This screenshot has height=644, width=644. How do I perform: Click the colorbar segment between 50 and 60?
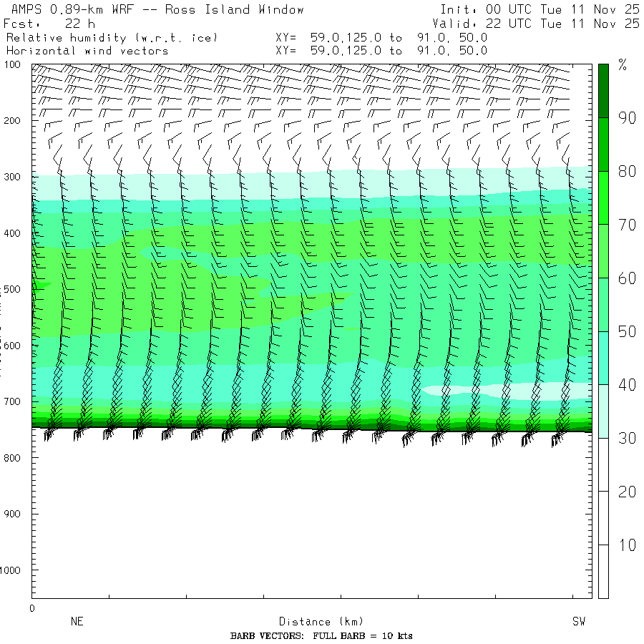(x=603, y=304)
